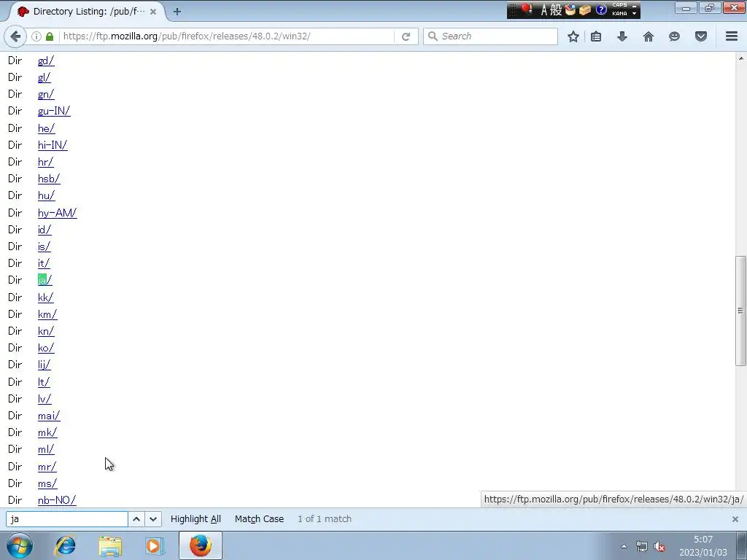Open Windows Media Player from taskbar
The height and width of the screenshot is (560, 747).
point(154,546)
